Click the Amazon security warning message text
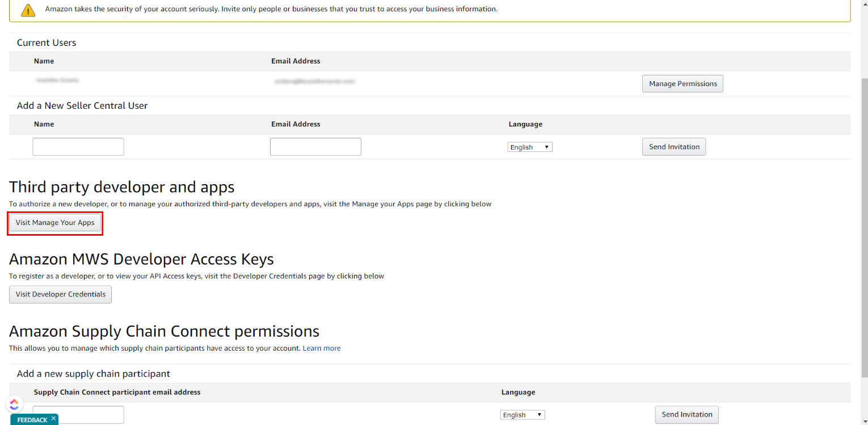868x425 pixels. pyautogui.click(x=271, y=9)
